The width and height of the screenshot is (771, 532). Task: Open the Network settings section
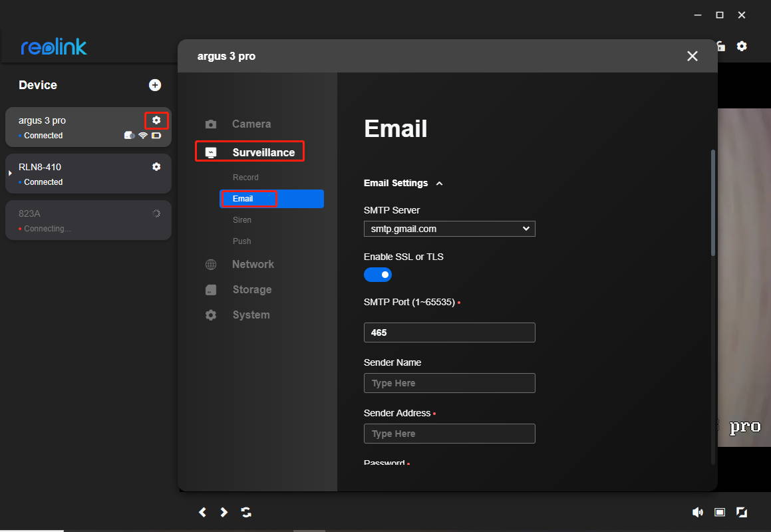(253, 264)
